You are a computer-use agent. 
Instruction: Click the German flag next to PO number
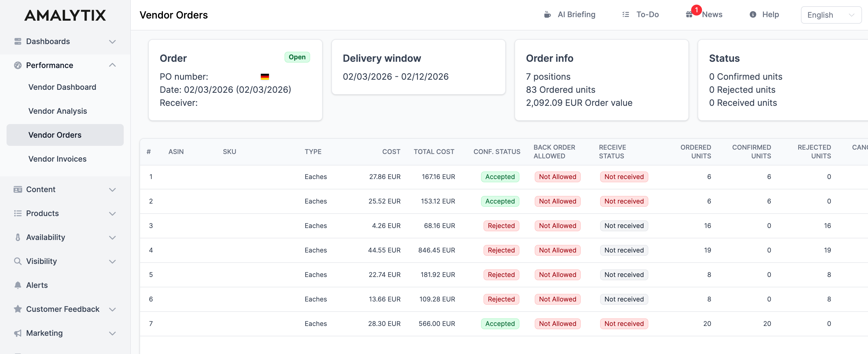[x=265, y=77]
